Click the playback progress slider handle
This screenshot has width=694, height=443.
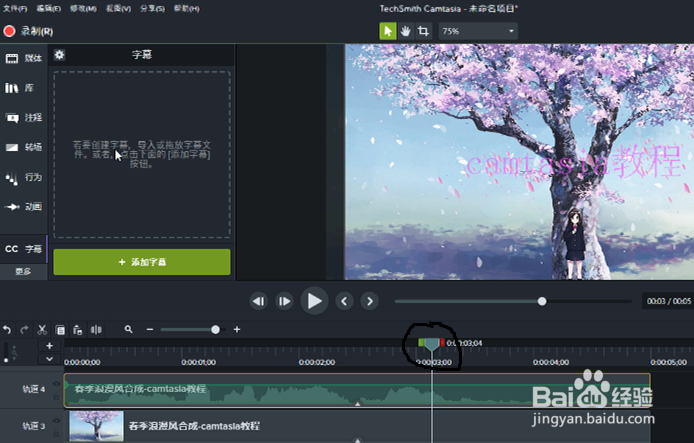pos(542,301)
